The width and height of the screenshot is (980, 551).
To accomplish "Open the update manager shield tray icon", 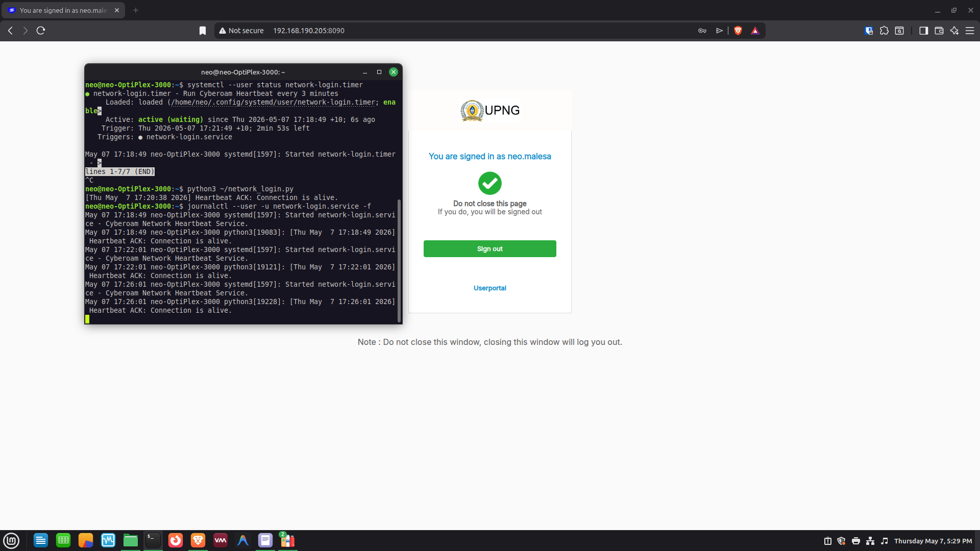I will point(842,541).
